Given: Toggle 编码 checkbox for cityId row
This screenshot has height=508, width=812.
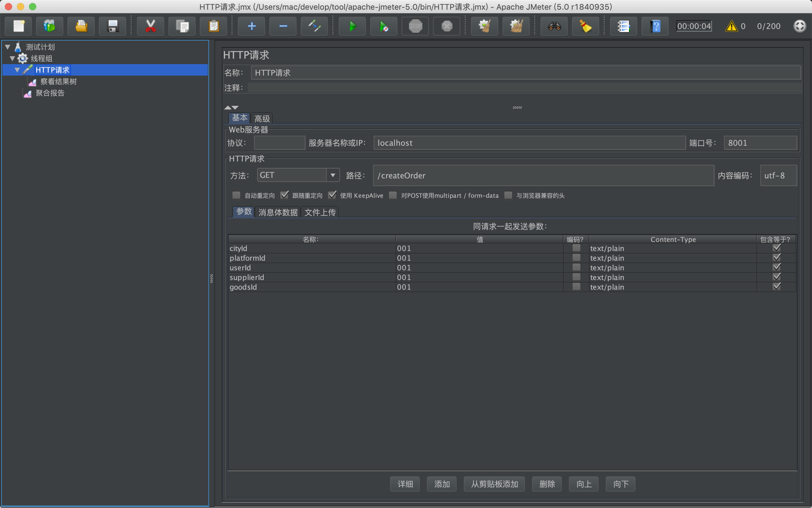Looking at the screenshot, I should (576, 248).
